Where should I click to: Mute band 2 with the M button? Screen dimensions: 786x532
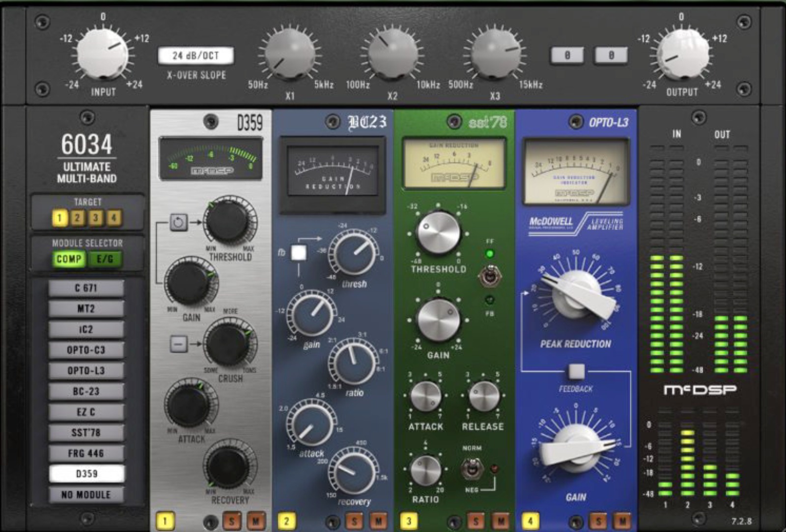[378, 521]
